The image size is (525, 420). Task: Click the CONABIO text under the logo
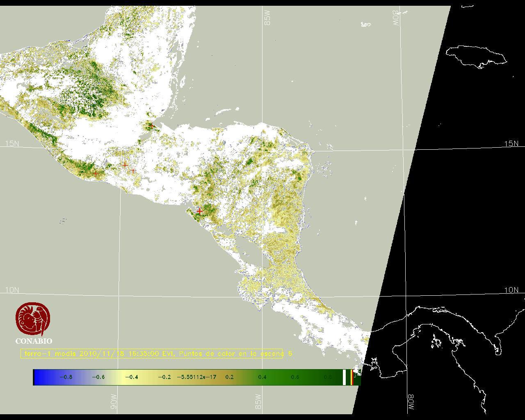pos(34,341)
